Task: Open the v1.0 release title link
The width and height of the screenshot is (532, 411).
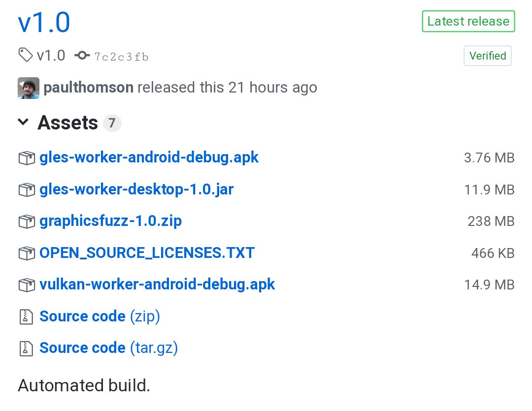Action: (44, 23)
